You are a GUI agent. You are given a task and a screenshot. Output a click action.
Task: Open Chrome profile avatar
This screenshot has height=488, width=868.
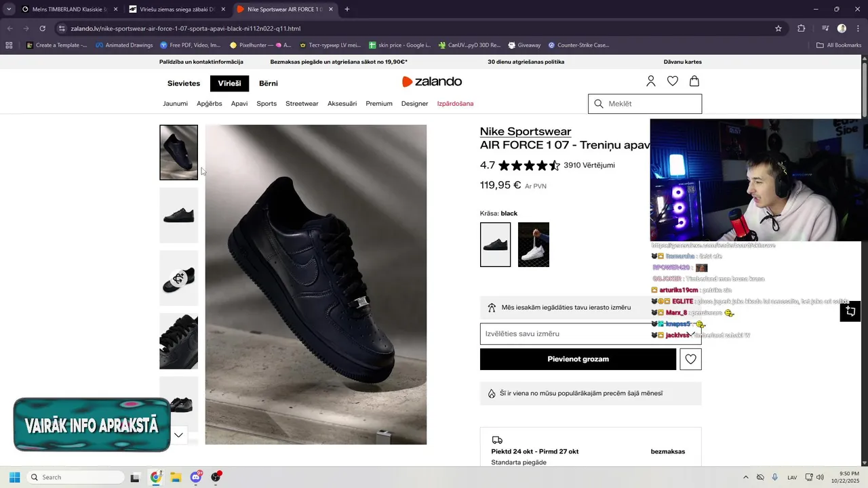click(x=842, y=28)
